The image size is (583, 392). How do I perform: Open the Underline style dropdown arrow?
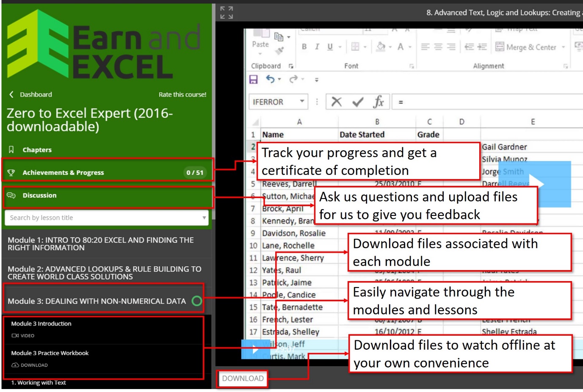[340, 47]
